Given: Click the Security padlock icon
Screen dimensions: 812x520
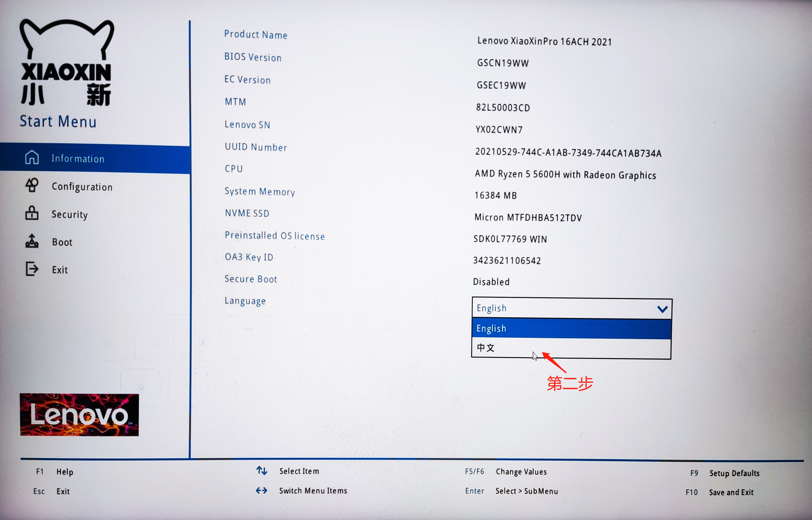Looking at the screenshot, I should click(32, 213).
